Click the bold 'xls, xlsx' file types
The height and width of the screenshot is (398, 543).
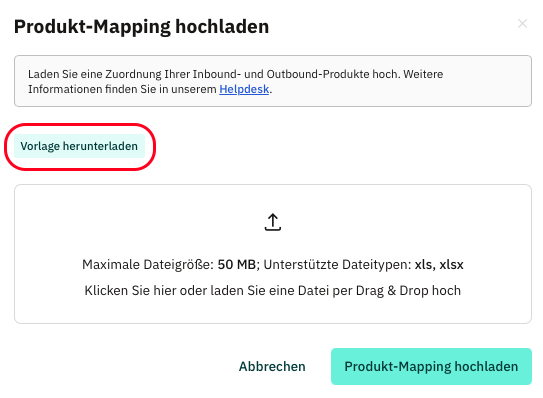tap(439, 265)
